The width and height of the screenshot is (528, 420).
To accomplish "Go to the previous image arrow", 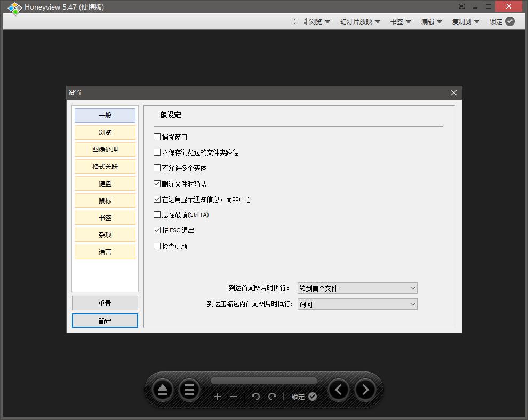I will click(339, 390).
